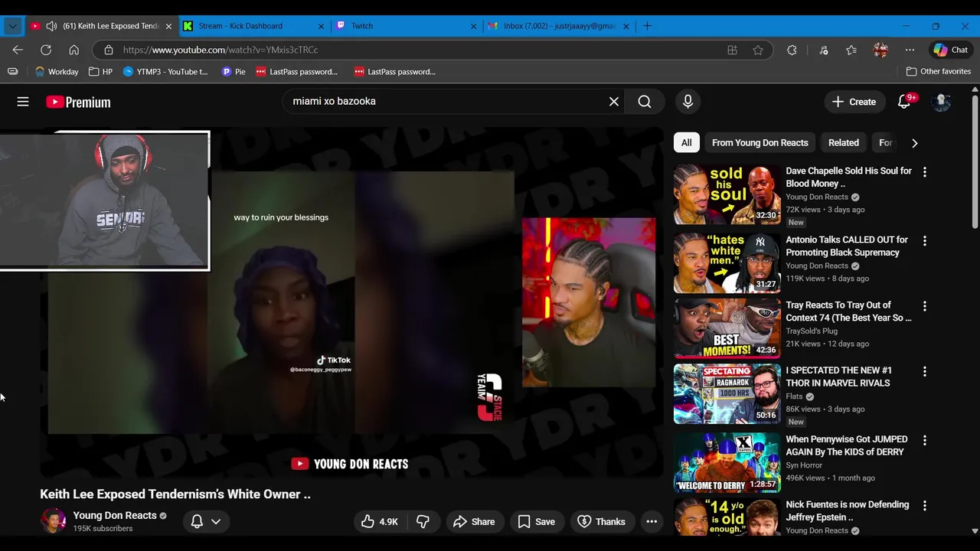This screenshot has height=551, width=980.
Task: Add this page to favorites star
Action: [757, 50]
